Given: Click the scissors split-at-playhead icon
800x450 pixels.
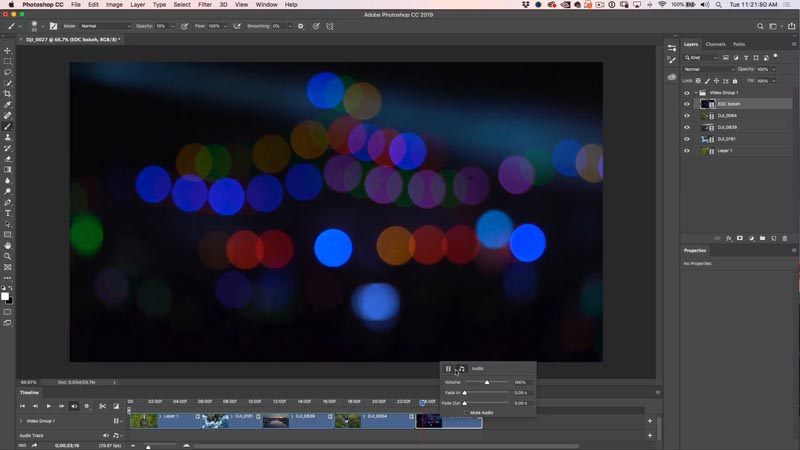Looking at the screenshot, I should point(103,406).
